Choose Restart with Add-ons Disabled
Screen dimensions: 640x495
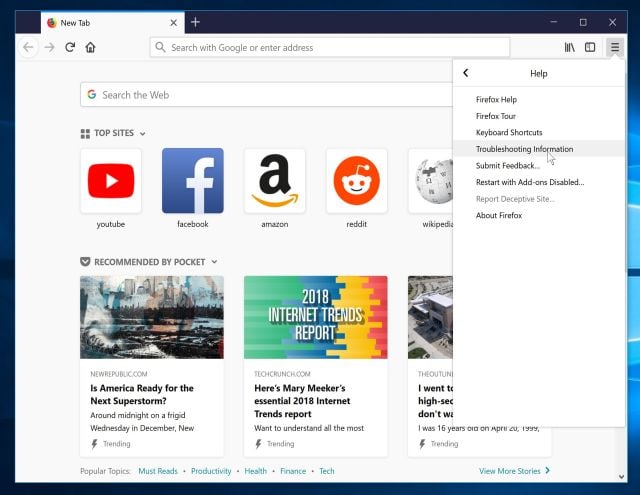click(x=539, y=182)
